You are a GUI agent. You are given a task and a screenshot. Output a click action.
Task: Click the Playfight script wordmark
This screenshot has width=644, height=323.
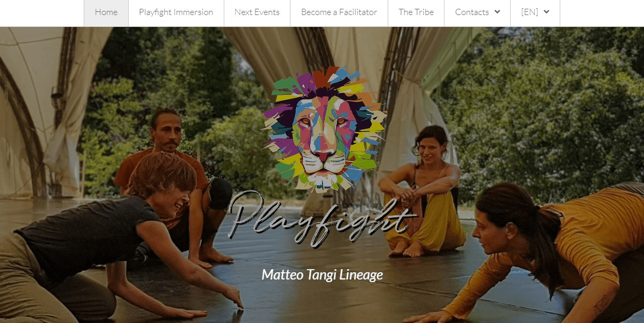click(323, 218)
